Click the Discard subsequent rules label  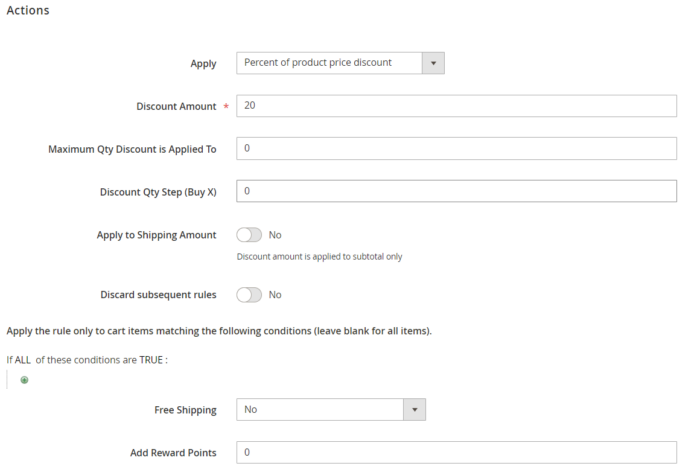pos(158,295)
